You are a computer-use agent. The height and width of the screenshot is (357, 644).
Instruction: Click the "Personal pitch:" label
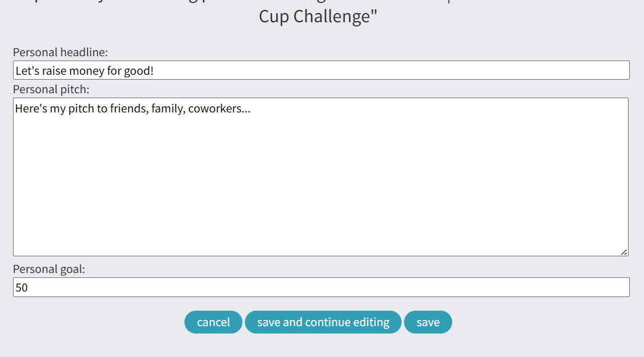coord(51,90)
